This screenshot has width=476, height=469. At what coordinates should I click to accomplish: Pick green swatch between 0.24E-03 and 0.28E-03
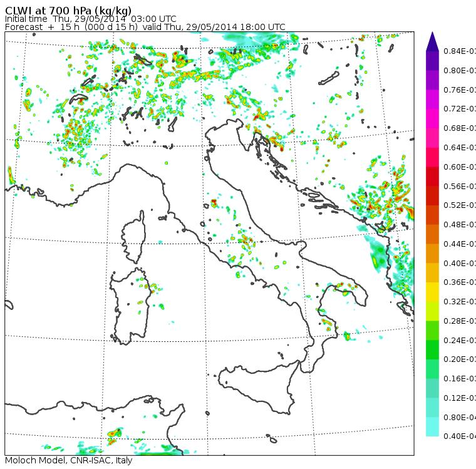click(x=432, y=331)
